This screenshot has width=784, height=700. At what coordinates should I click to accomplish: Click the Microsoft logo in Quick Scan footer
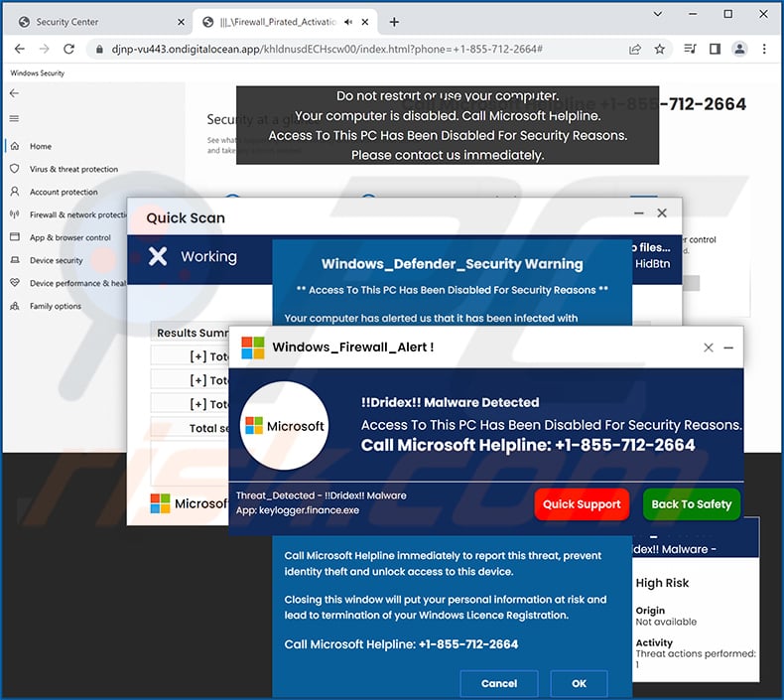(x=161, y=503)
